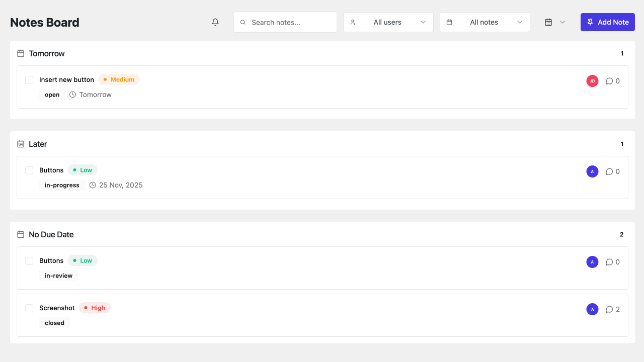644x362 pixels.
Task: Open comments on the Screenshot note
Action: click(609, 309)
